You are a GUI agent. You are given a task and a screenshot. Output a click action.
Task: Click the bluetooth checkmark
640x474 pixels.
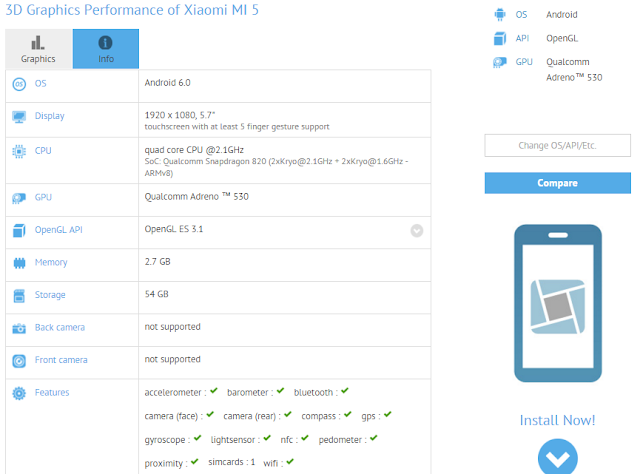click(345, 391)
